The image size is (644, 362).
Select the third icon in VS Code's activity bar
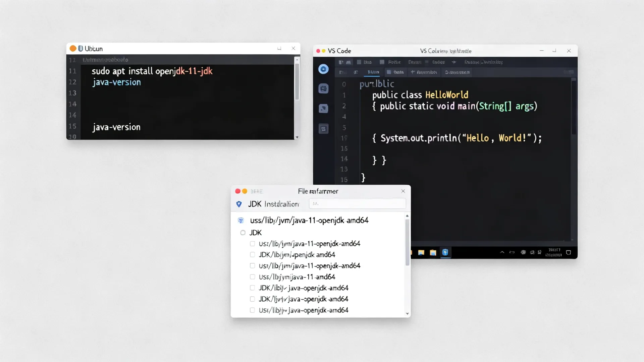(x=323, y=108)
